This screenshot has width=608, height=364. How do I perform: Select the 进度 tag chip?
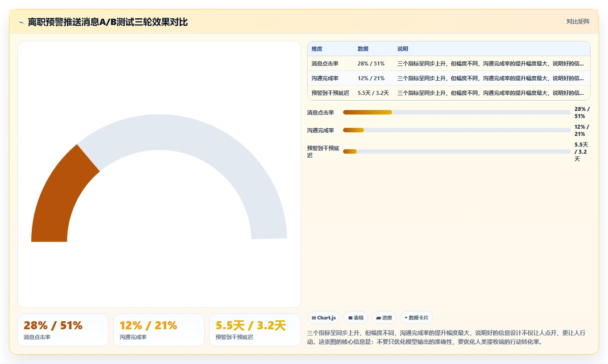(x=384, y=318)
